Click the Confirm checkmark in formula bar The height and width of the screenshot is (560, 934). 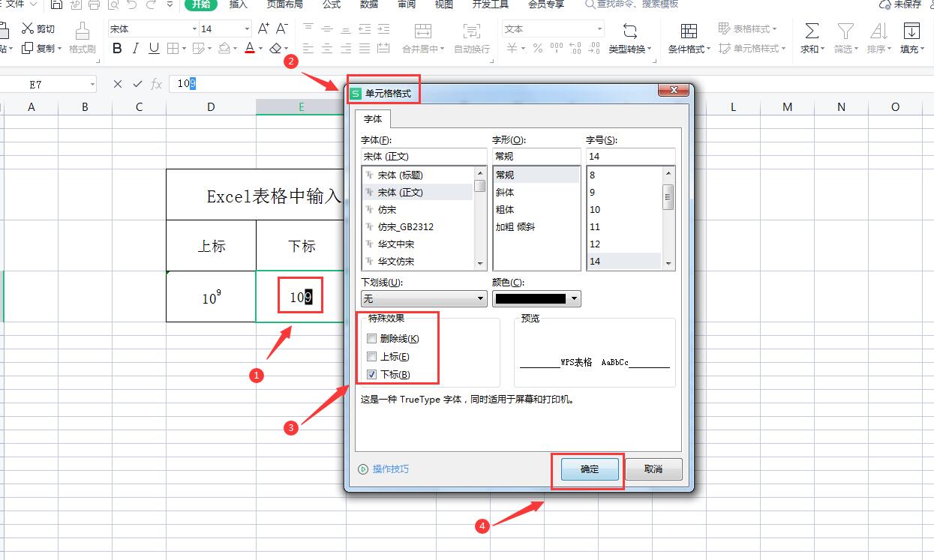coord(137,84)
